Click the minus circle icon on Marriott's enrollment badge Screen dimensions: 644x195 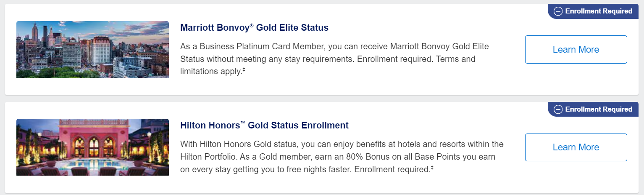click(x=558, y=11)
